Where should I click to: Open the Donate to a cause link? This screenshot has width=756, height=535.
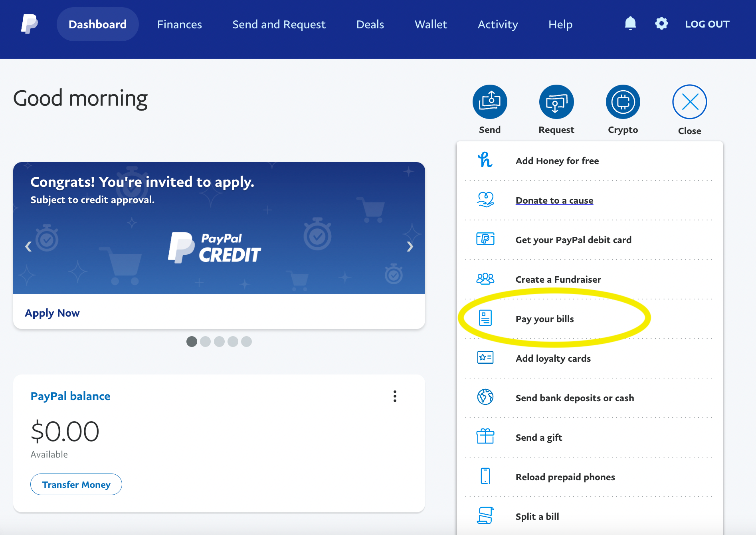(x=554, y=200)
